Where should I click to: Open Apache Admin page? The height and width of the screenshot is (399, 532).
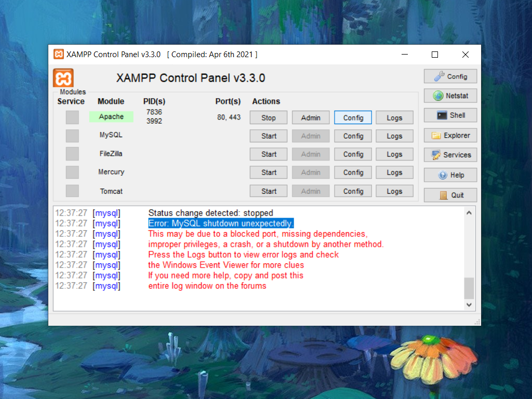pyautogui.click(x=311, y=118)
